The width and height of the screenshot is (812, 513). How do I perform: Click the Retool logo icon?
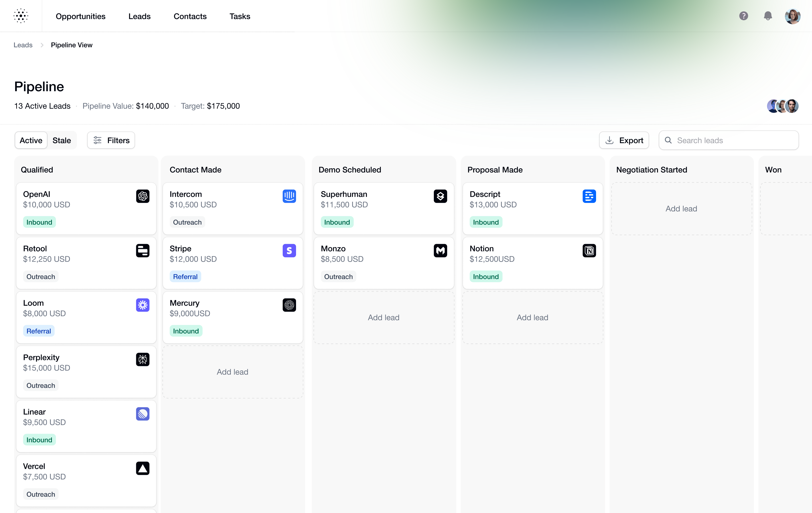[143, 250]
